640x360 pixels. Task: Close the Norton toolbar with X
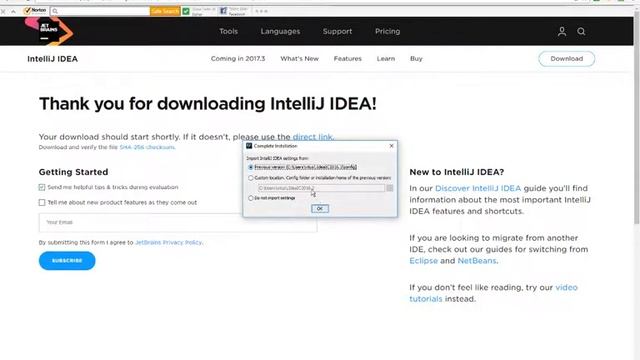pos(3,11)
